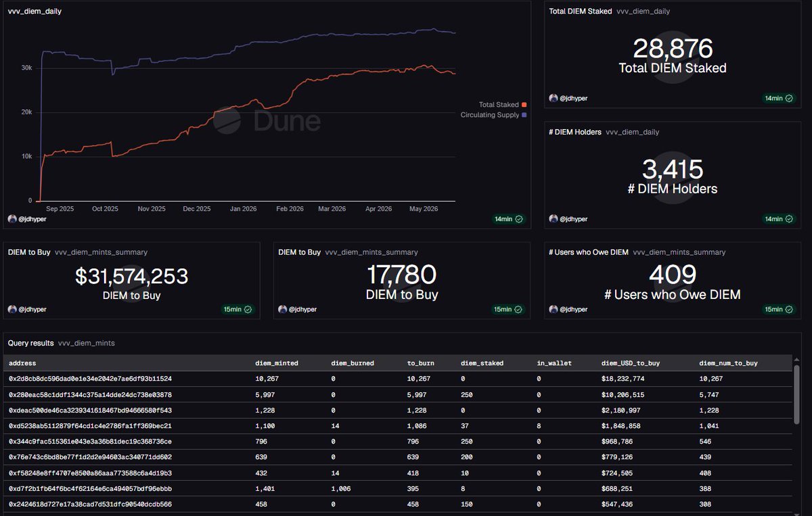Click the $2,180,997 cell

(x=622, y=411)
